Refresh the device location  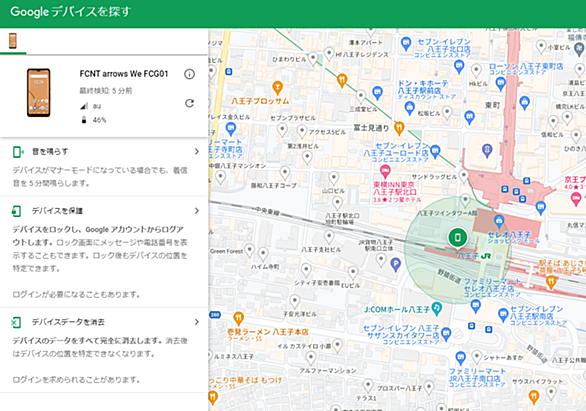coord(189,103)
